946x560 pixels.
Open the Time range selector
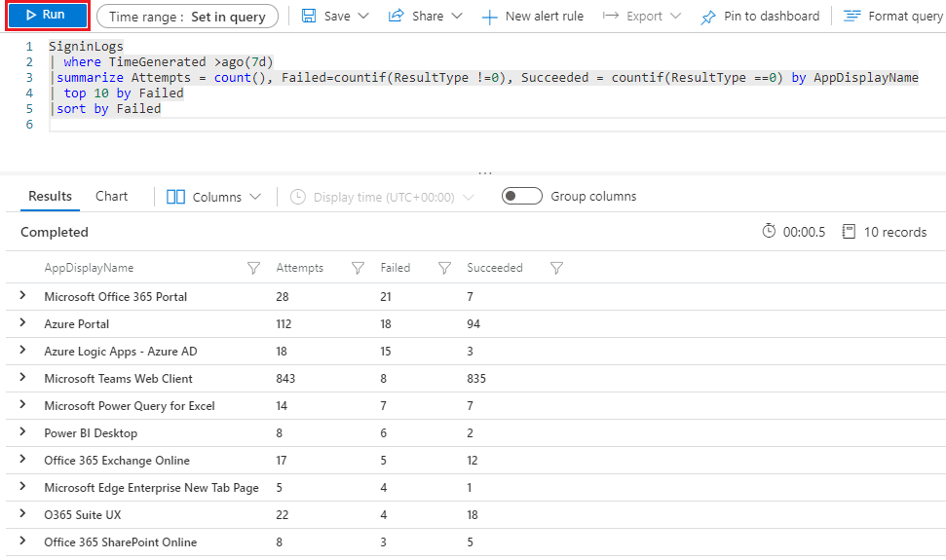click(x=187, y=17)
